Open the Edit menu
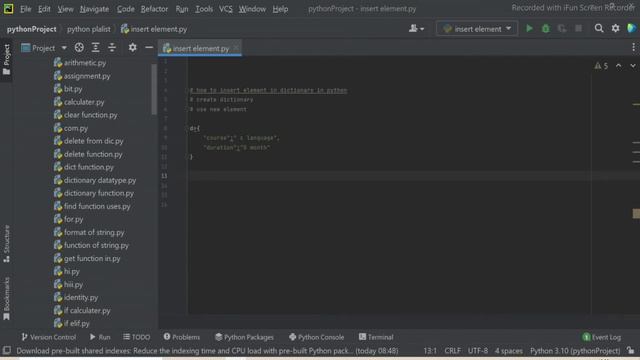The image size is (640, 360). (x=44, y=9)
